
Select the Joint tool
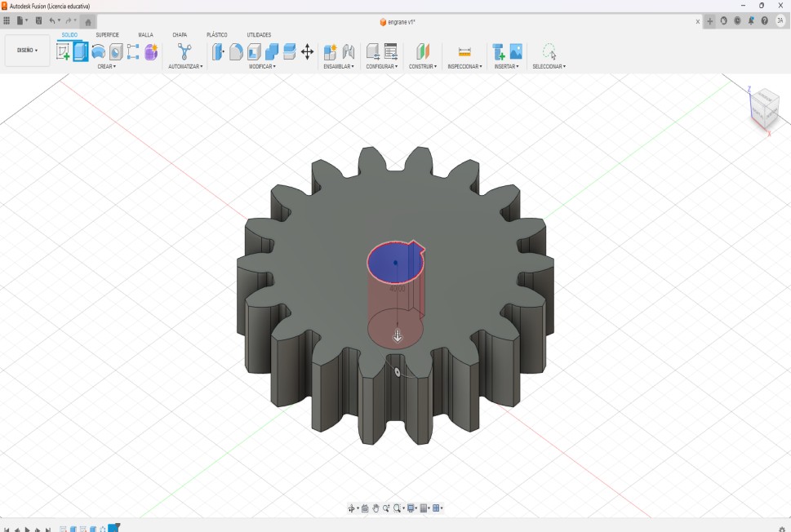tap(348, 51)
